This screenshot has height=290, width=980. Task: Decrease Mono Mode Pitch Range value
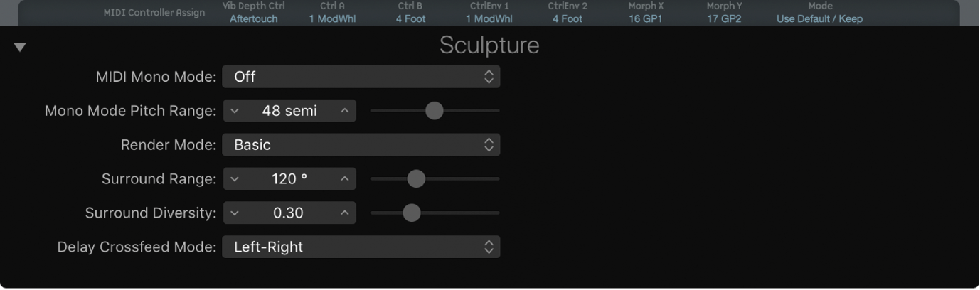(235, 111)
